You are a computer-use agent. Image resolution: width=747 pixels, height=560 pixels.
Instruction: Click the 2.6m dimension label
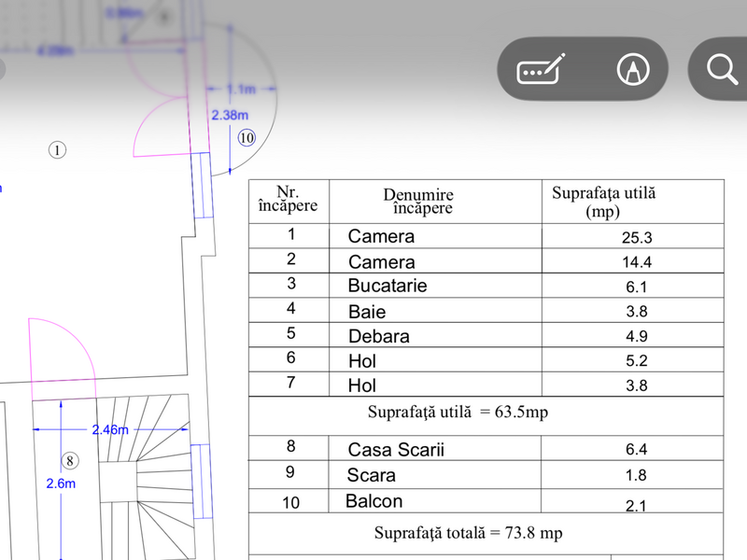61,483
